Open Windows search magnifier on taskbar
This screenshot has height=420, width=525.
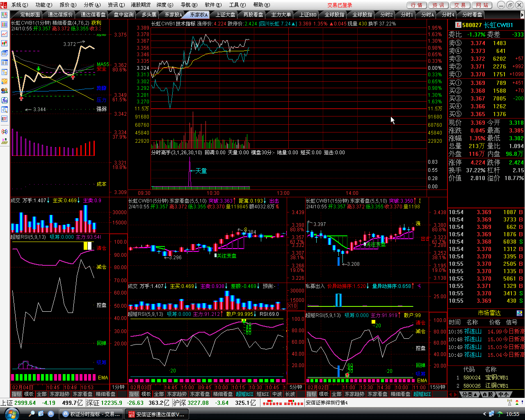click(32, 414)
